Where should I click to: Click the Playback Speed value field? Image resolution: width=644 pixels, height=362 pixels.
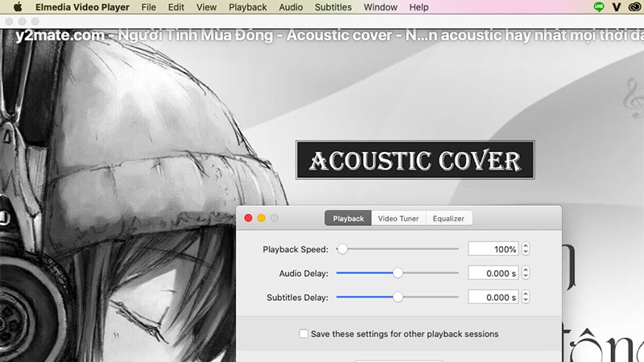[493, 249]
